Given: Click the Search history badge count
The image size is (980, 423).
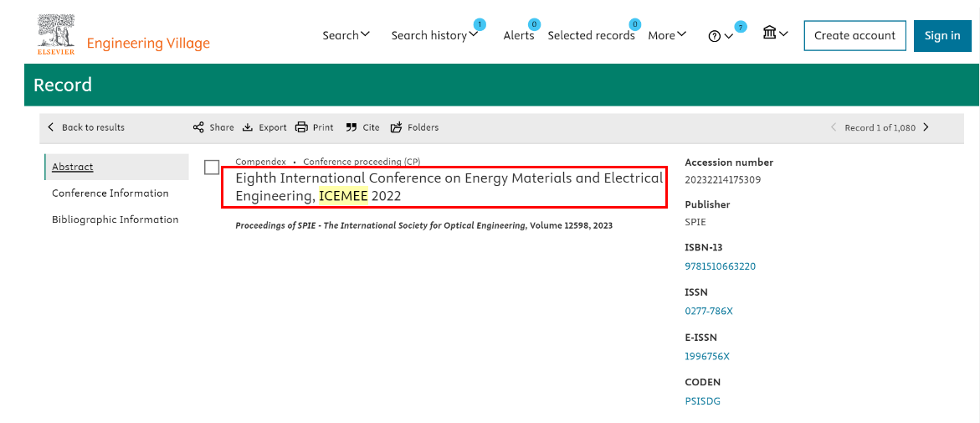Looking at the screenshot, I should tap(480, 25).
